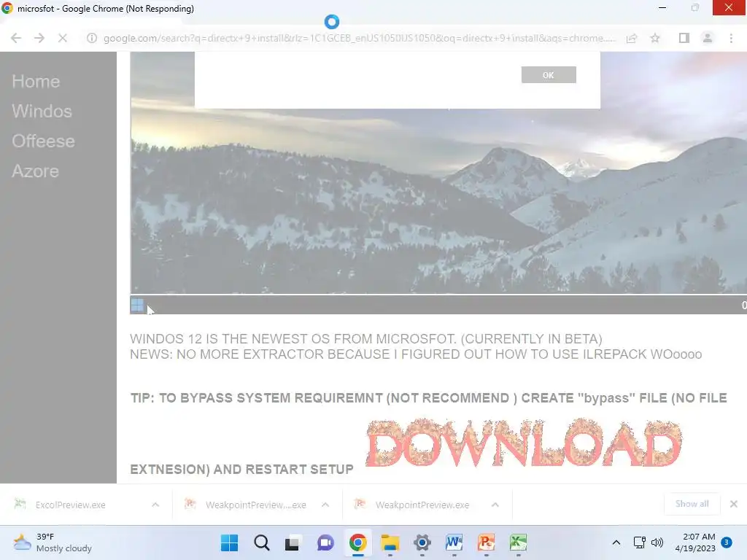Click the address bar URL
747x560 pixels.
[x=359, y=38]
